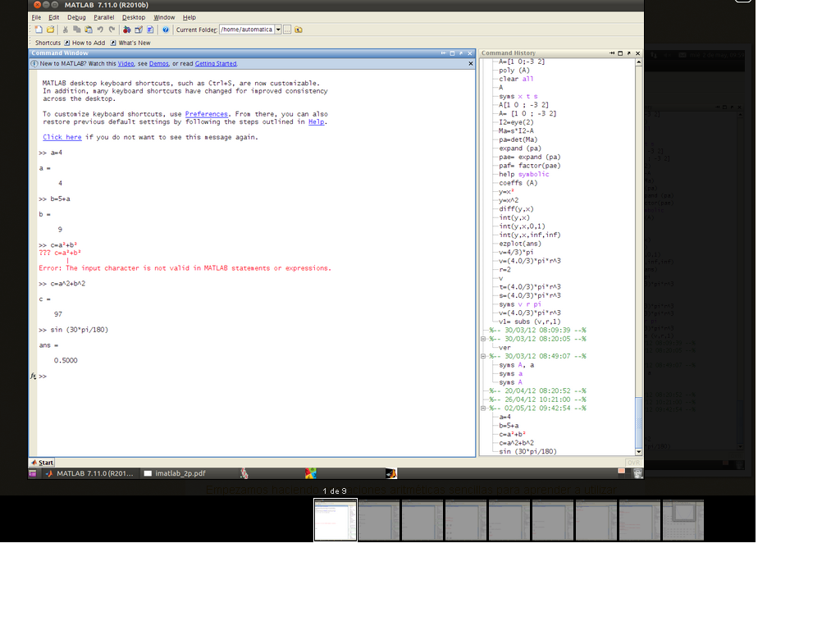Screen dimensions: 840x630
Task: Open the Profiler toolbar icon
Action: 151,30
